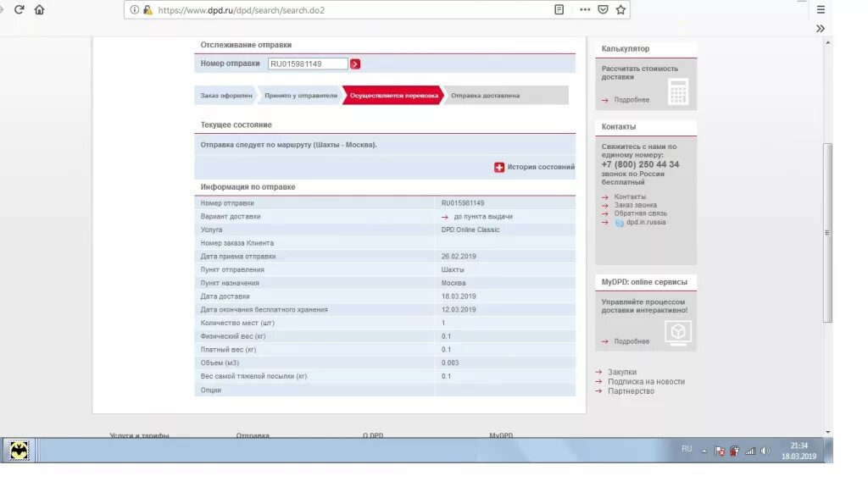Open the volume speaker tray icon
The image size is (868, 487).
click(x=765, y=451)
